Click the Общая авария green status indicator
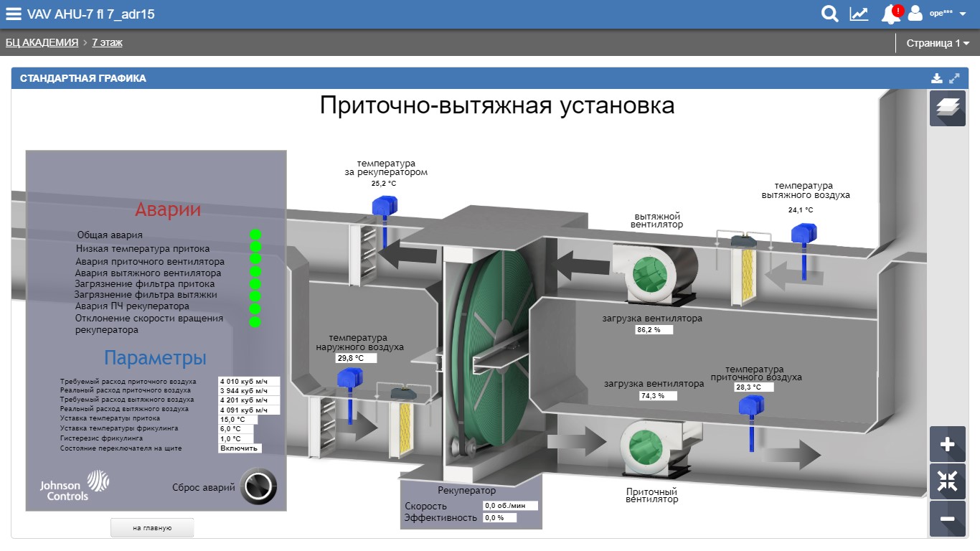 click(255, 235)
